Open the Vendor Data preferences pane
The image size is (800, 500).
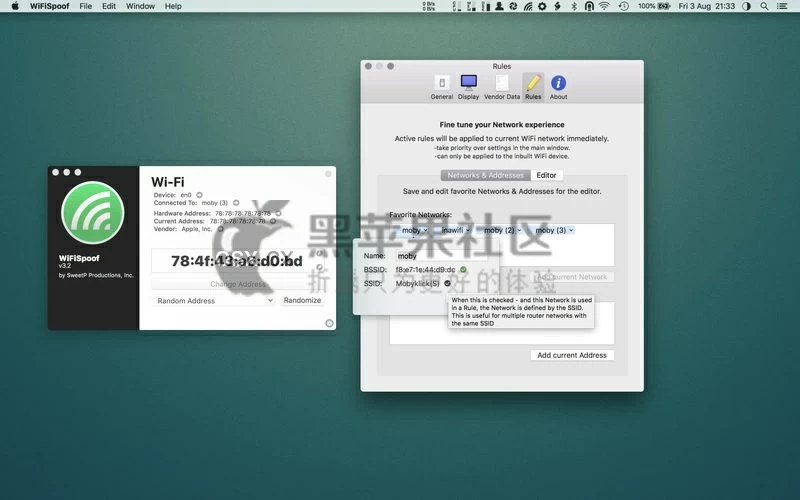pos(502,87)
